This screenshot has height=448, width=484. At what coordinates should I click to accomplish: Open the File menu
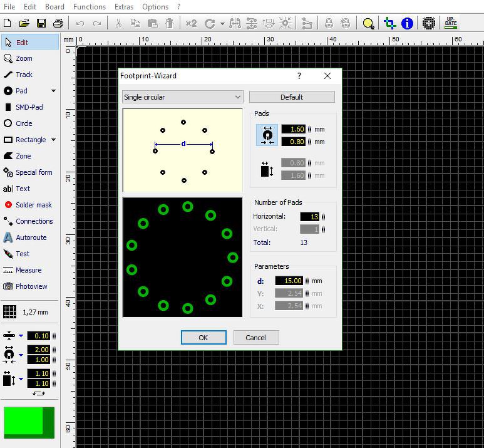(9, 6)
